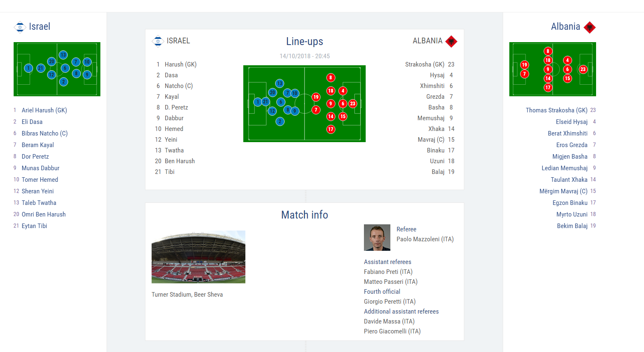Click referee Paolo Mazzoleni's photo
The image size is (644, 352).
point(377,238)
